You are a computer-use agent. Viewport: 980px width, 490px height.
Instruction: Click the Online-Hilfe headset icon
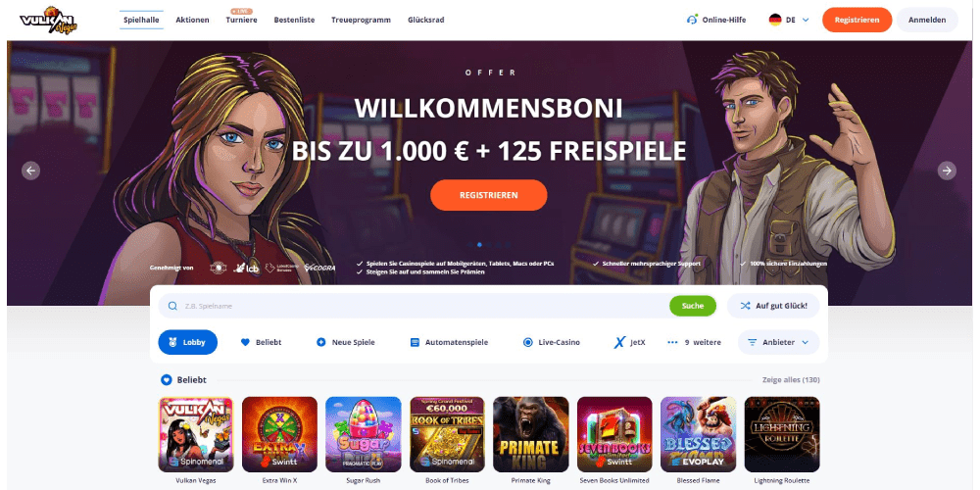(692, 20)
